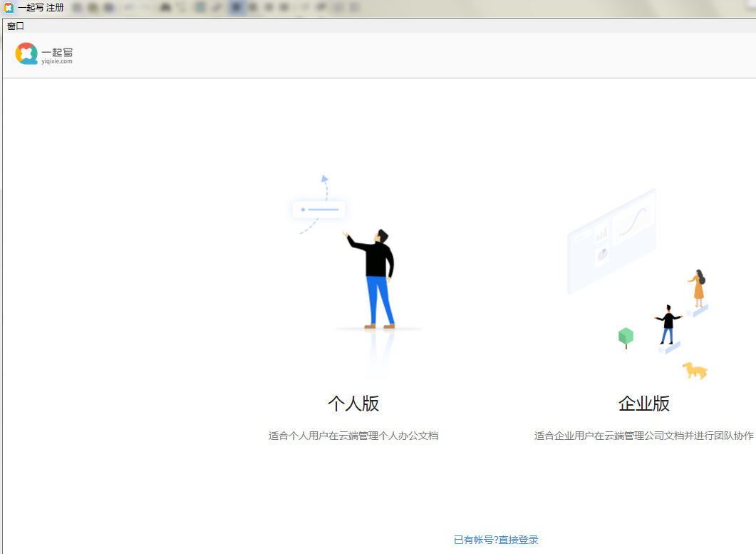
Task: Click the dashboard graphic in the enterprise illustration
Action: coord(611,239)
